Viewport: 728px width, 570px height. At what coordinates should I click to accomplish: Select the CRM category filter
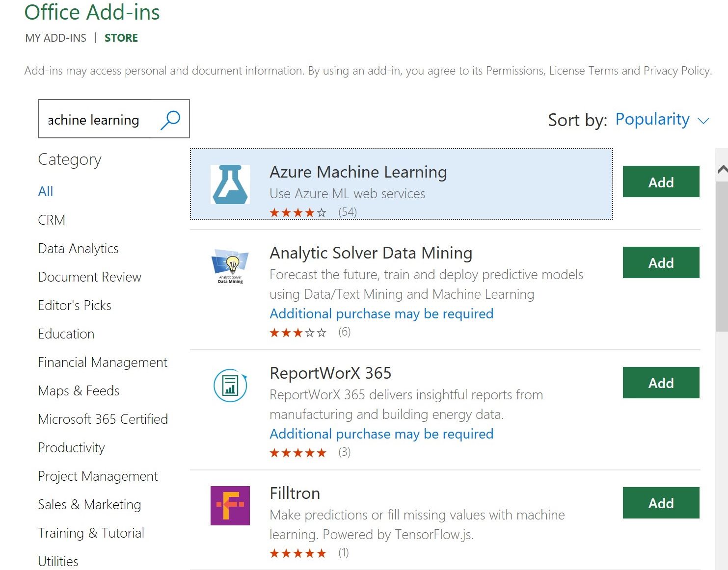51,220
